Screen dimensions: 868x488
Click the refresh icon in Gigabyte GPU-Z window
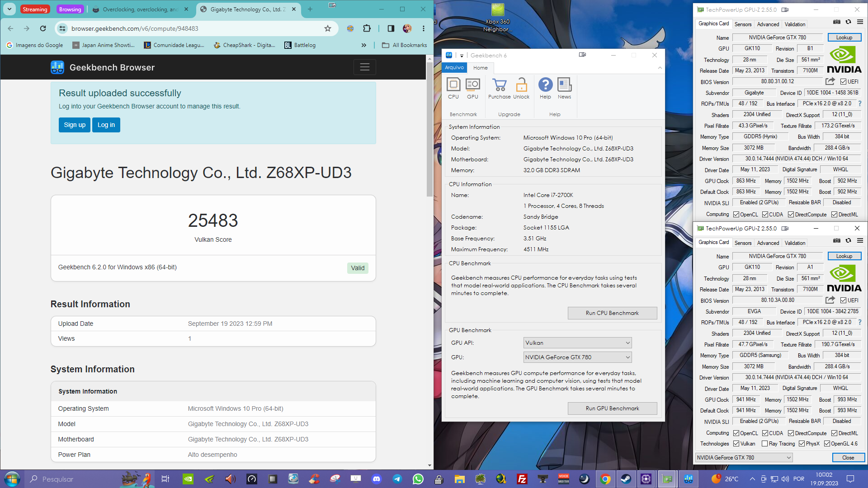849,22
